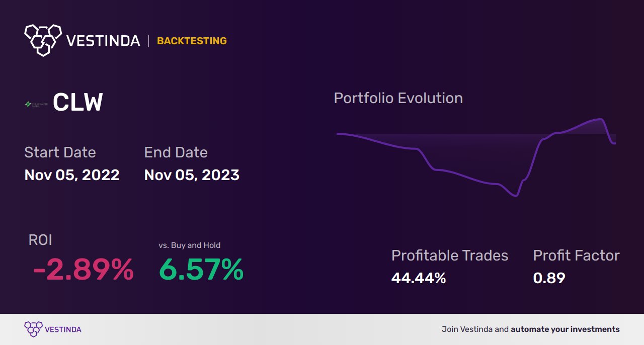The width and height of the screenshot is (644, 345).
Task: Click the Portfolio Evolution chart title
Action: click(398, 98)
